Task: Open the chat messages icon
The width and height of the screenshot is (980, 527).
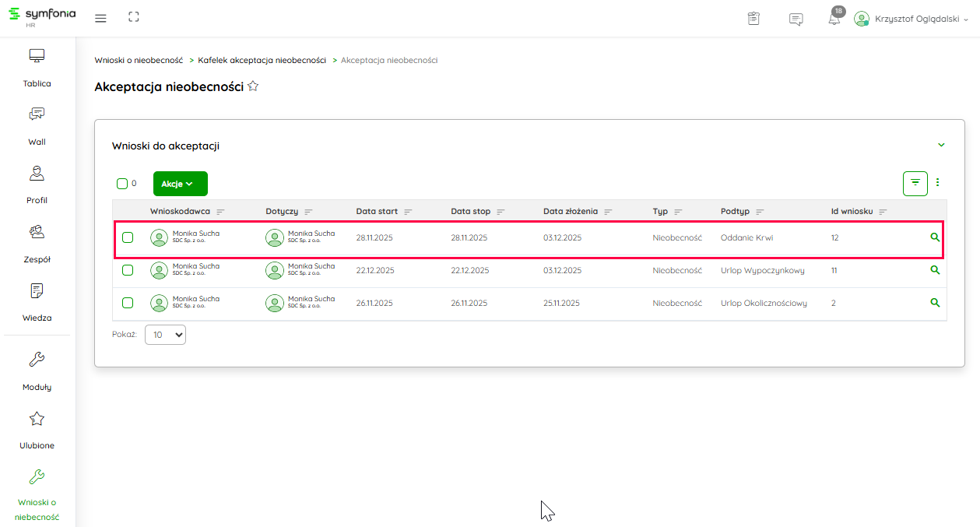Action: (x=796, y=19)
